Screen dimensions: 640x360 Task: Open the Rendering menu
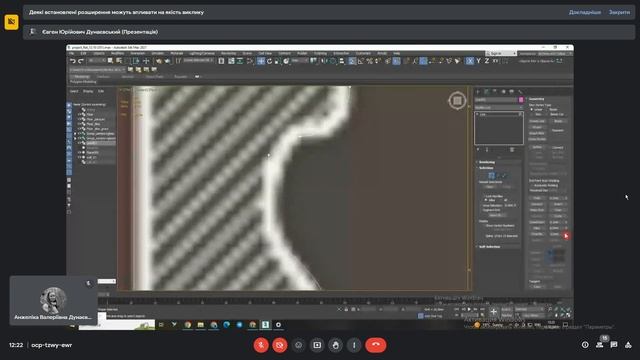(229, 53)
